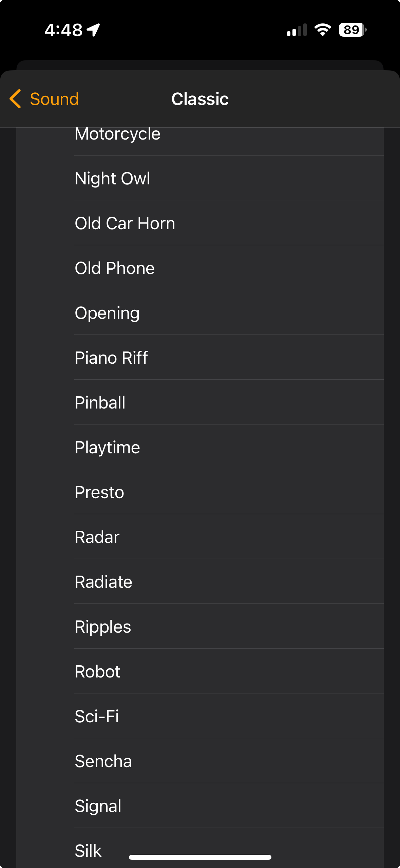The height and width of the screenshot is (868, 400).
Task: Pick the Opening sound option
Action: click(x=107, y=313)
